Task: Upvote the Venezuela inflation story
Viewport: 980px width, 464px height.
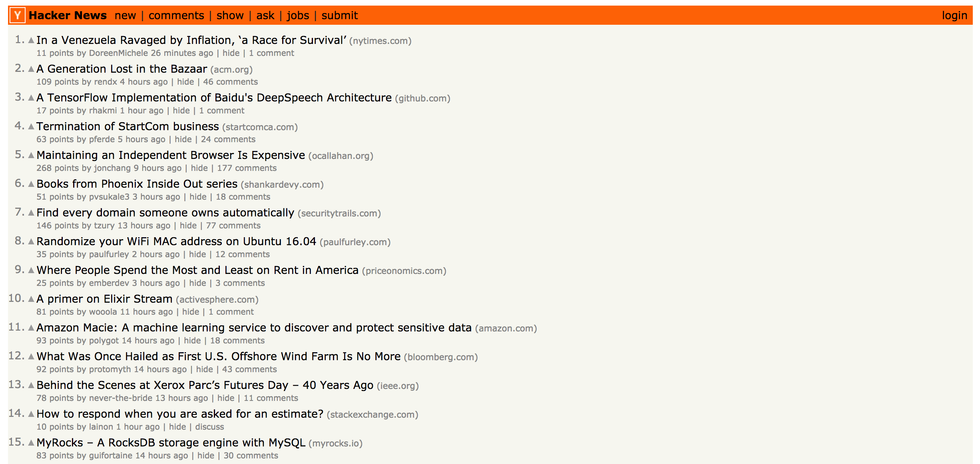Action: [x=31, y=40]
